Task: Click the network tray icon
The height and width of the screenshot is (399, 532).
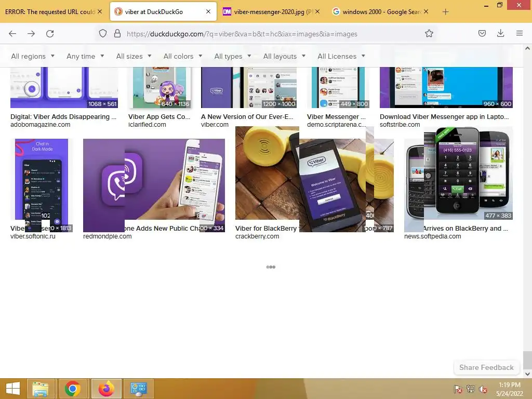Action: point(471,389)
